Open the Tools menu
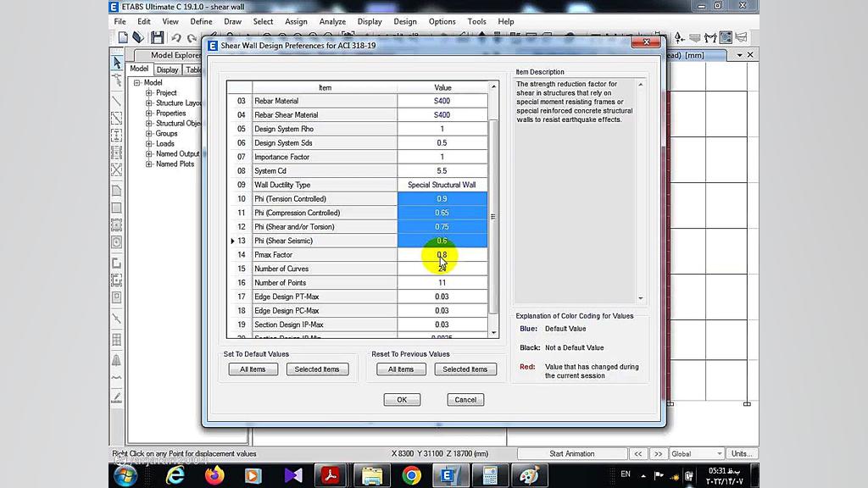This screenshot has width=868, height=488. pyautogui.click(x=476, y=21)
